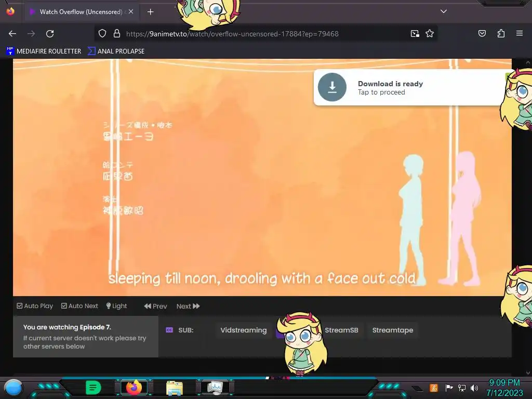Image resolution: width=532 pixels, height=399 pixels.
Task: Close the Watch Overflow tab
Action: [131, 11]
